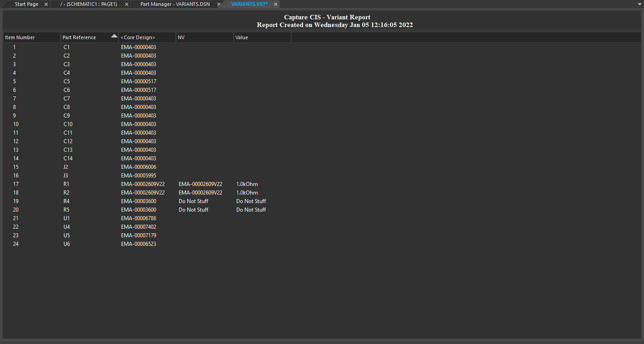
Task: Select part reference R1
Action: point(66,184)
